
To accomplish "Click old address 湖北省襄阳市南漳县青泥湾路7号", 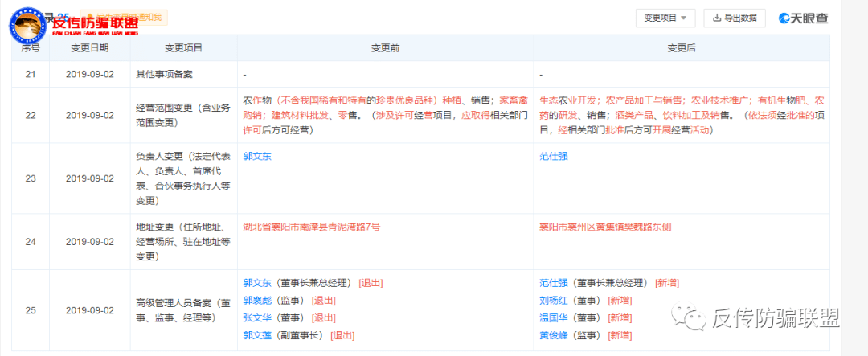I will (x=312, y=227).
